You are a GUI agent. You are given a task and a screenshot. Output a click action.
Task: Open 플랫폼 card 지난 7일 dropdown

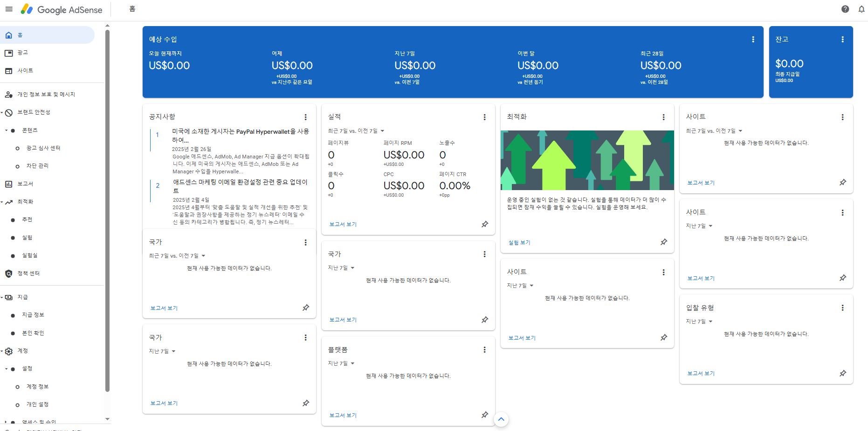341,363
